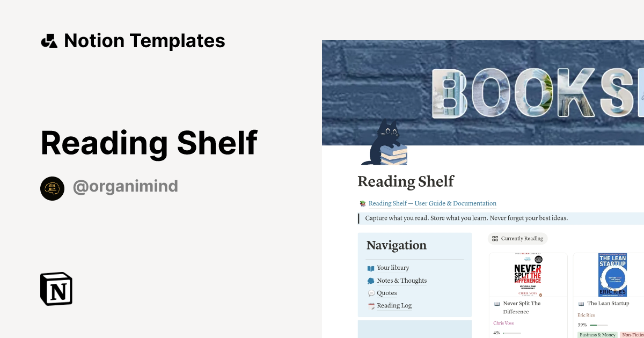Open the @organimind creator profile avatar
The height and width of the screenshot is (338, 644).
coord(52,188)
